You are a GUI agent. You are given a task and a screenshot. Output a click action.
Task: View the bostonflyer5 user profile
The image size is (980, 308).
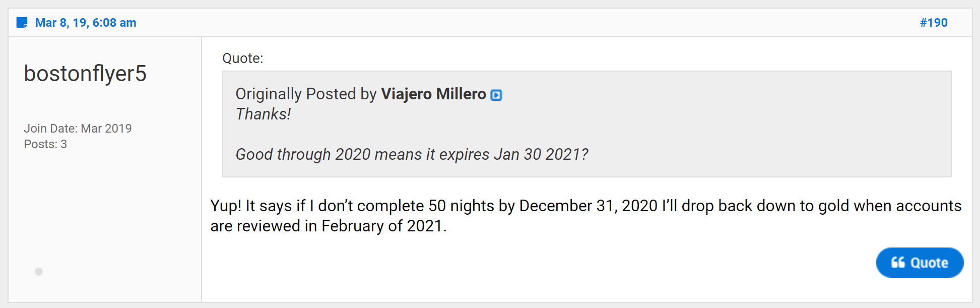tap(85, 74)
